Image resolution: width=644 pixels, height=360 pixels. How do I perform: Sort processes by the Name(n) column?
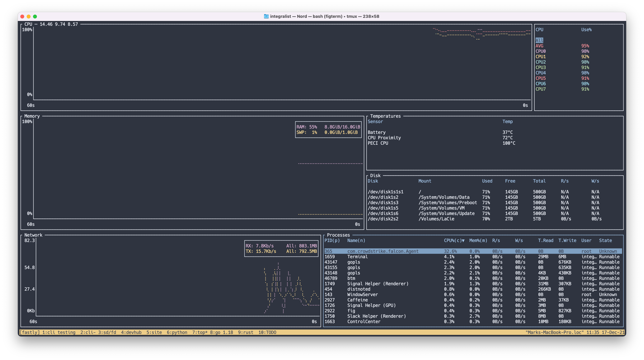(356, 240)
